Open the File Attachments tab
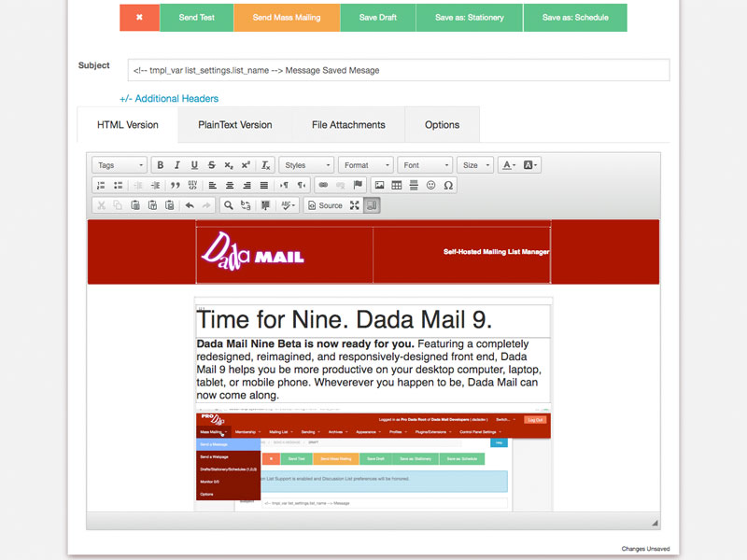Screen dimensions: 747x560 point(348,125)
